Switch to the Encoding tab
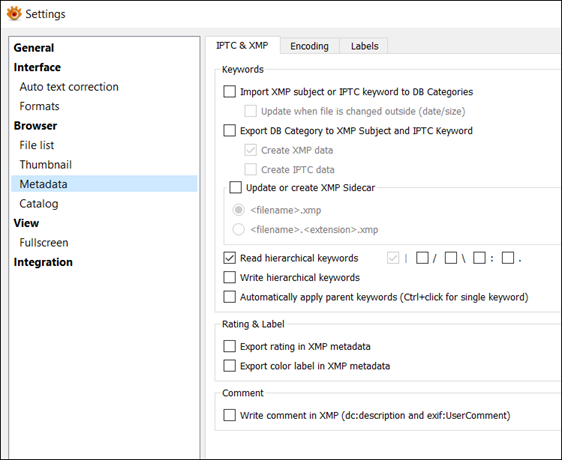This screenshot has height=460, width=562. point(309,46)
